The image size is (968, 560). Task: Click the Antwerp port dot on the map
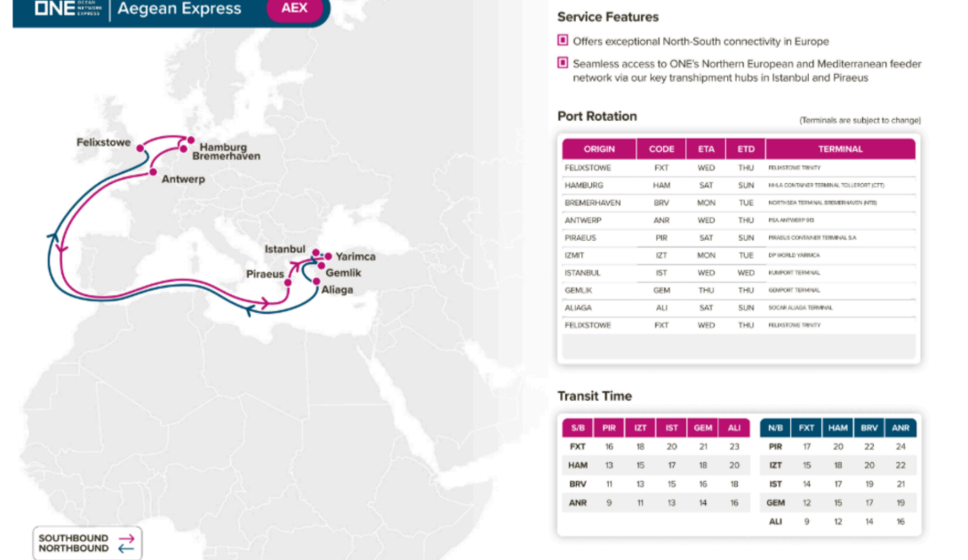point(154,172)
